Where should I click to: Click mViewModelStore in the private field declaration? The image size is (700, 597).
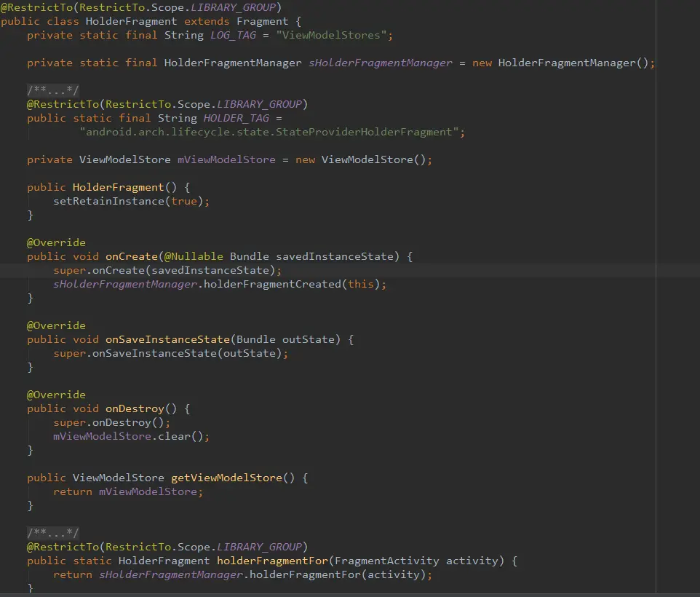[226, 160]
